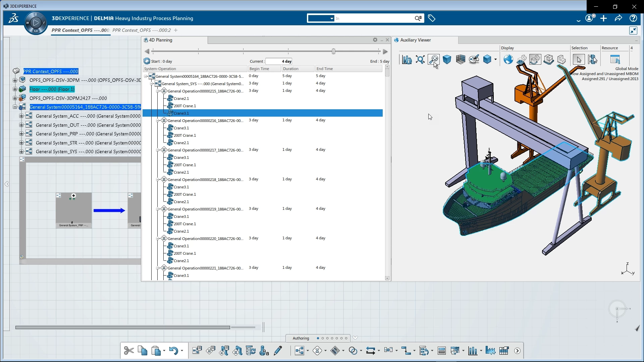Screen dimensions: 644x362
Task: Click the 3D compass play button
Action: pyautogui.click(x=36, y=23)
